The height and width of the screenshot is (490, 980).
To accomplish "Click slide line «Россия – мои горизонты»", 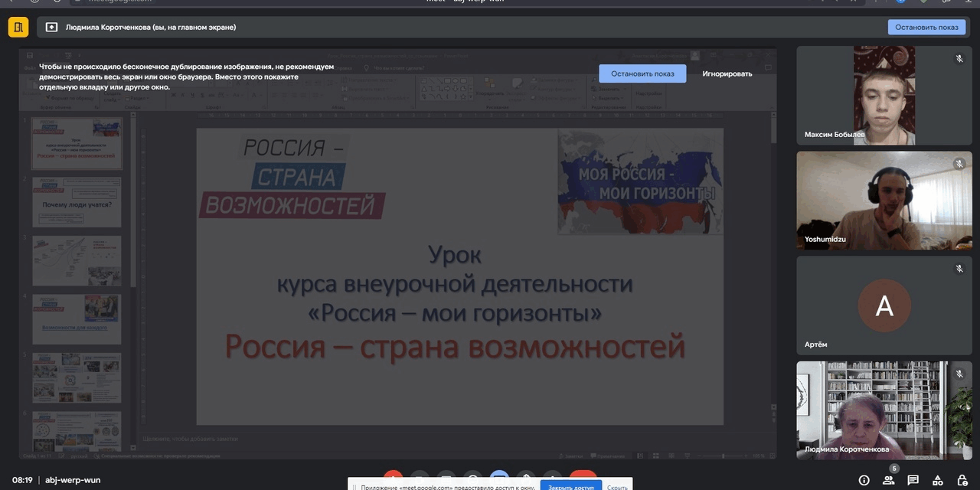I will click(x=455, y=312).
